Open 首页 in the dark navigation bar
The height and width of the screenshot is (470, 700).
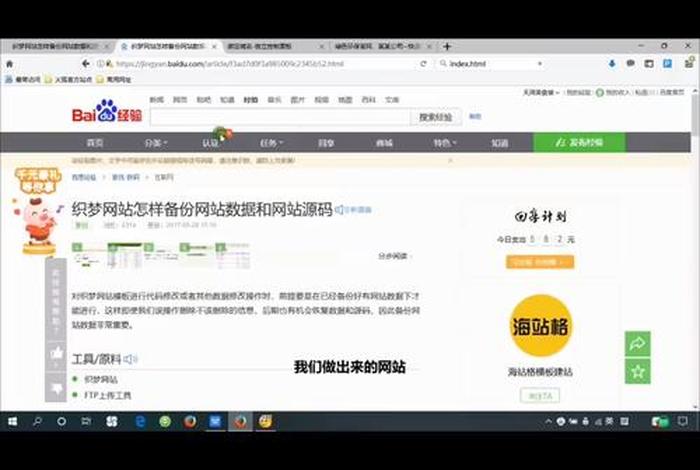[95, 143]
